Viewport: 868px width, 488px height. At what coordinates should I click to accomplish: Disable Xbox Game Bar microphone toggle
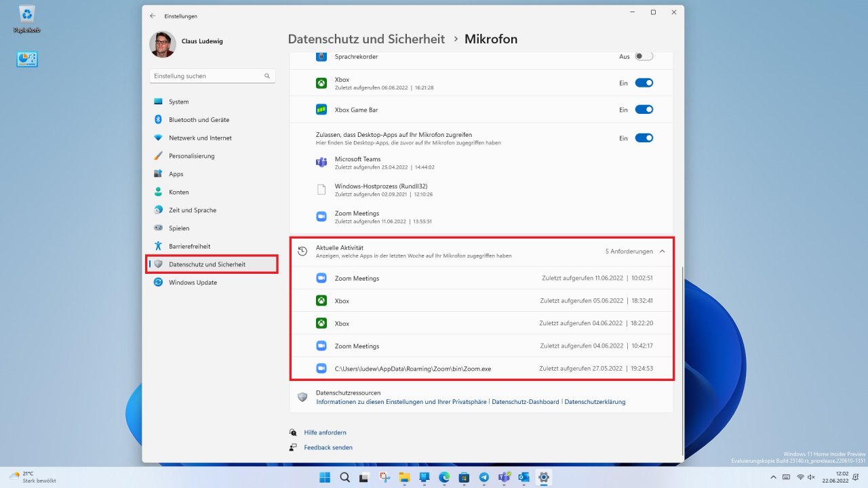(x=644, y=109)
